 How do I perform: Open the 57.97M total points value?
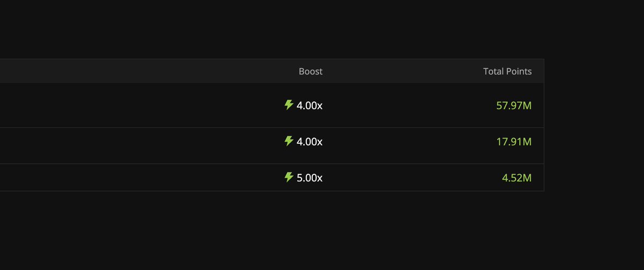(x=514, y=106)
